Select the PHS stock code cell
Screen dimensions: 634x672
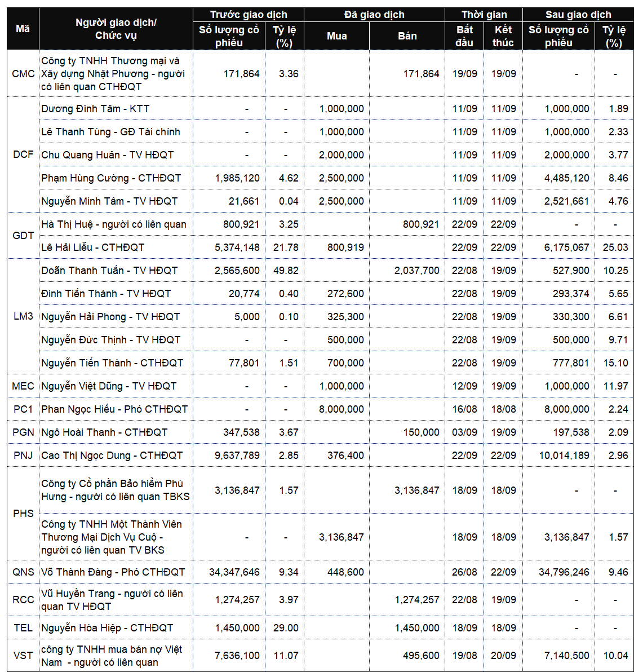coord(23,514)
